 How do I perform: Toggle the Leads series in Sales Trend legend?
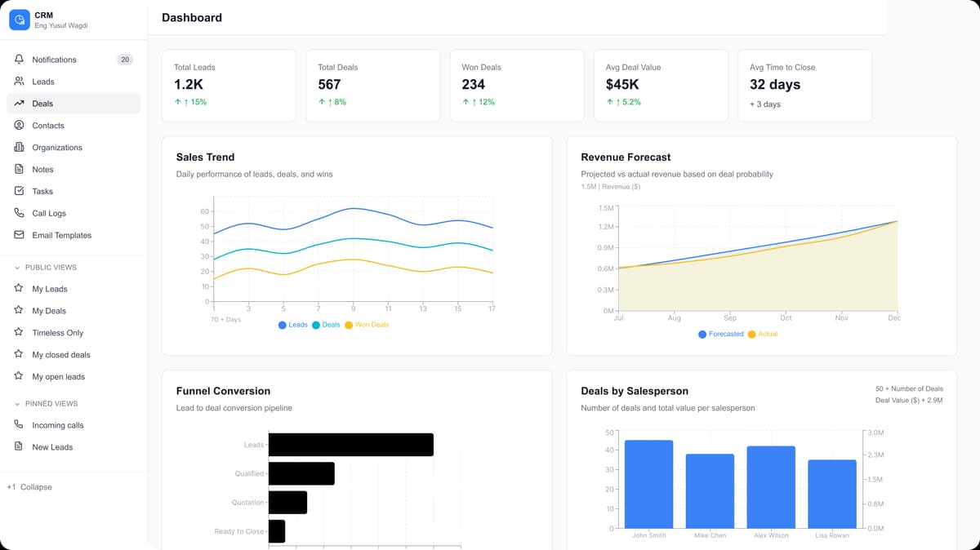pyautogui.click(x=293, y=325)
